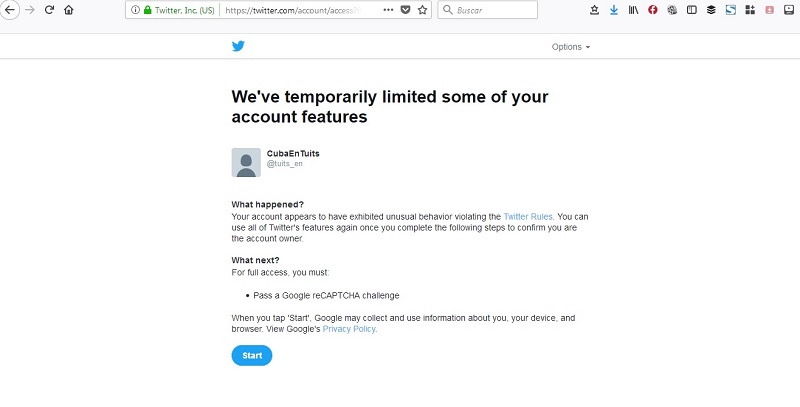This screenshot has width=800, height=407.
Task: Open the browser home page icon
Action: pos(68,10)
